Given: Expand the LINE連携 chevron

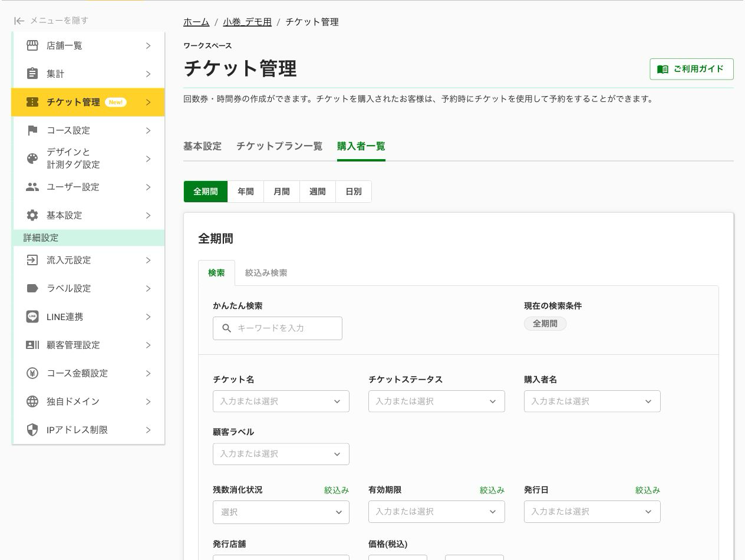Looking at the screenshot, I should pos(148,317).
